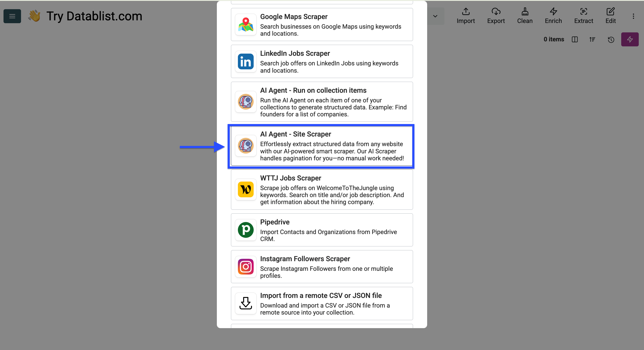Click the Instagram logo icon

246,267
